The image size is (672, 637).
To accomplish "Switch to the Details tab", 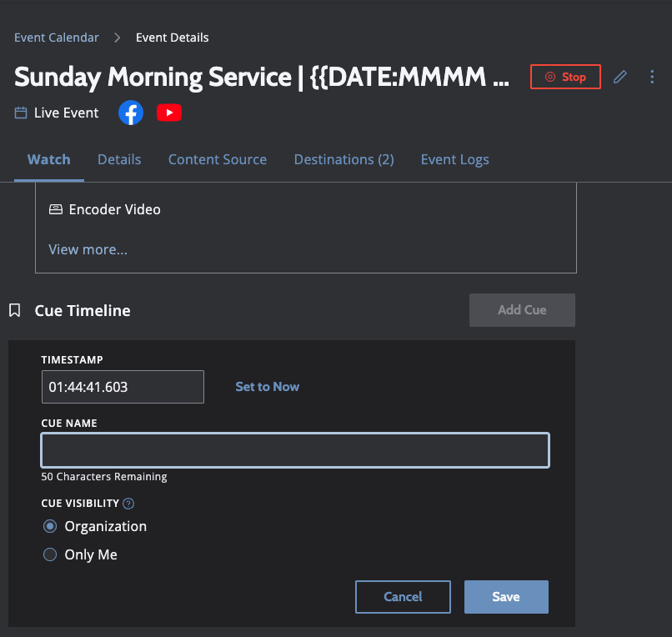I will point(119,159).
